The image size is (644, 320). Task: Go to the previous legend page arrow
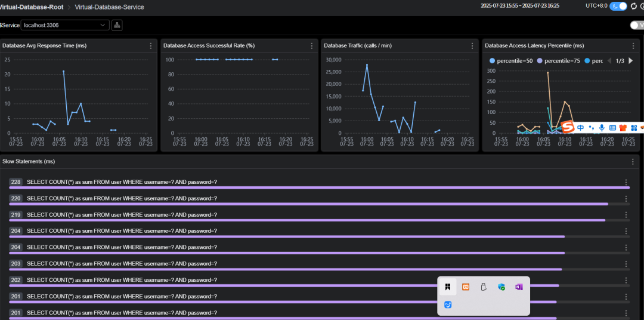[609, 61]
